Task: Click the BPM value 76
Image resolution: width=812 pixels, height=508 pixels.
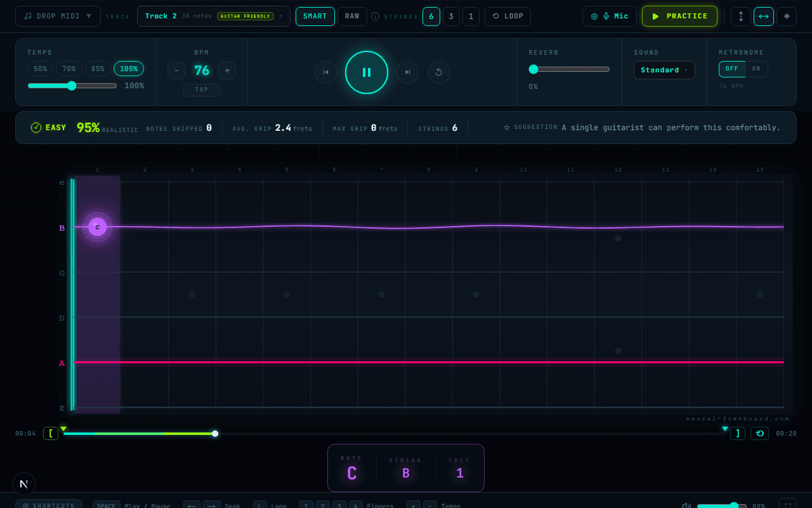Action: point(202,70)
